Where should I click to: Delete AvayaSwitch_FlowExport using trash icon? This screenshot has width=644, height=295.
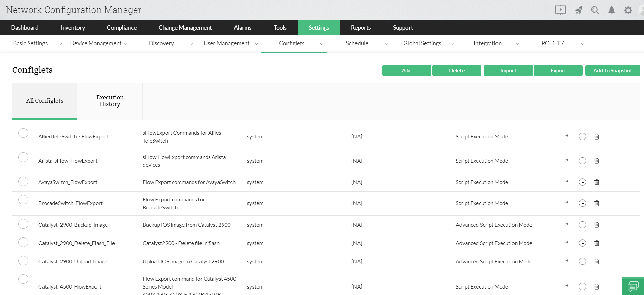click(x=596, y=182)
